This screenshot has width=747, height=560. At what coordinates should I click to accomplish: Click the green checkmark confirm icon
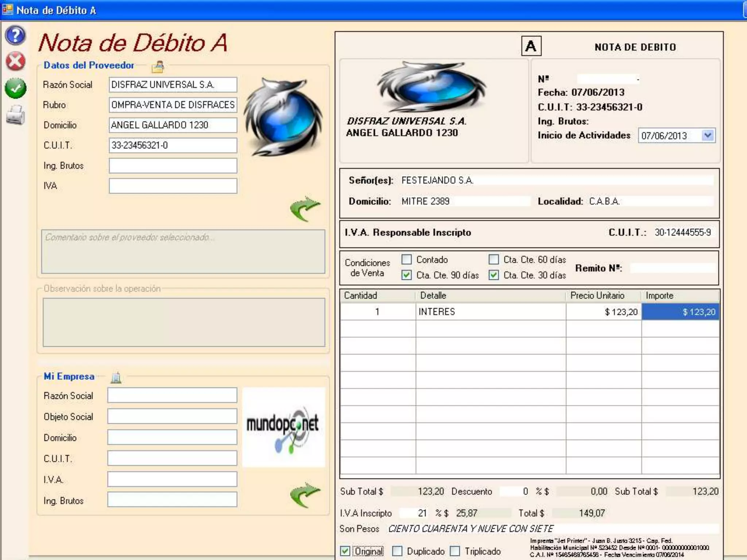15,89
